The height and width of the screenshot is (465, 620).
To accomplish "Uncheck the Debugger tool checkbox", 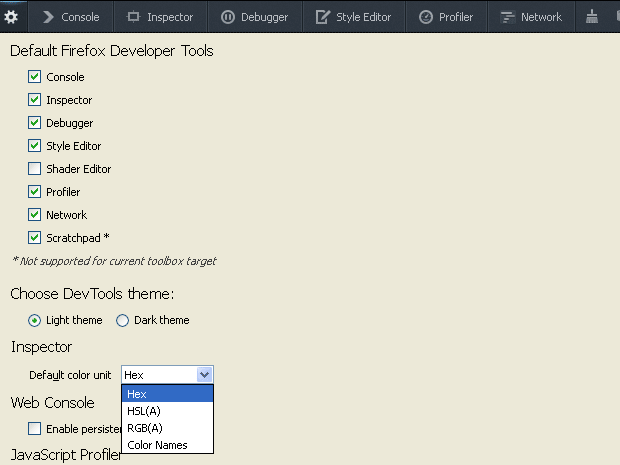I will 34,123.
